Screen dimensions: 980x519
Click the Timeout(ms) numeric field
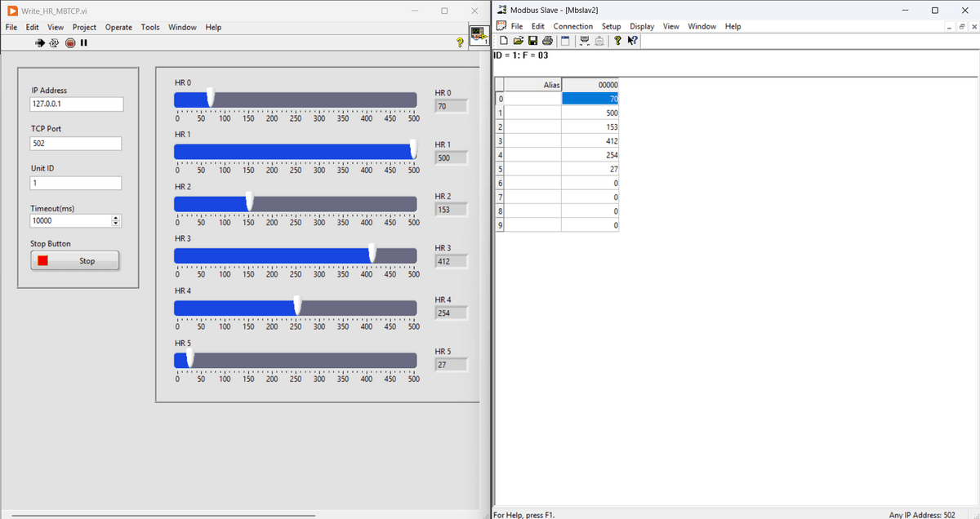[69, 221]
